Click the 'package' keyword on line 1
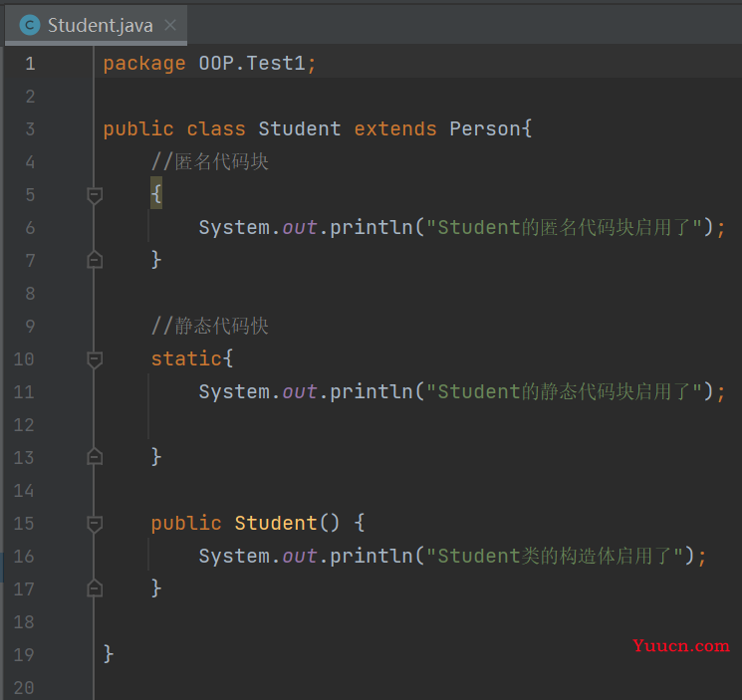 pyautogui.click(x=144, y=64)
